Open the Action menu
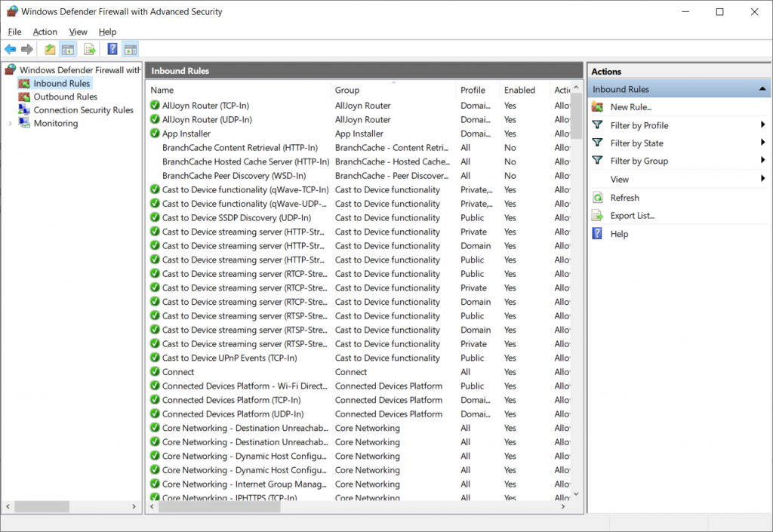This screenshot has width=773, height=532. 45,32
